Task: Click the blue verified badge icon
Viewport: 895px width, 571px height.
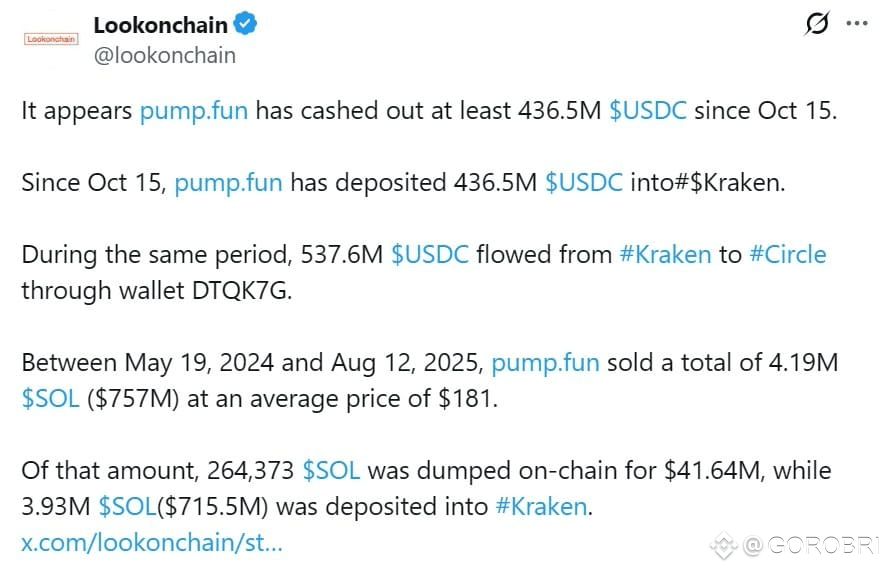Action: (x=245, y=24)
